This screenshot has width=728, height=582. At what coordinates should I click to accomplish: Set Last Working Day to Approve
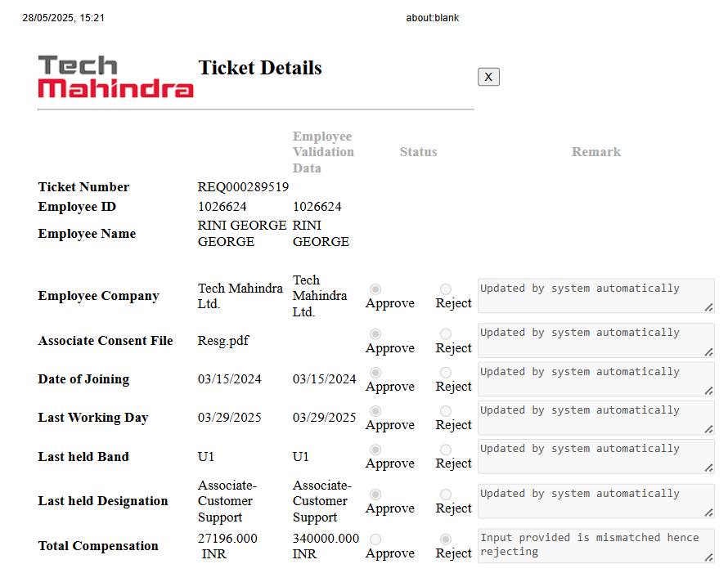pos(375,411)
